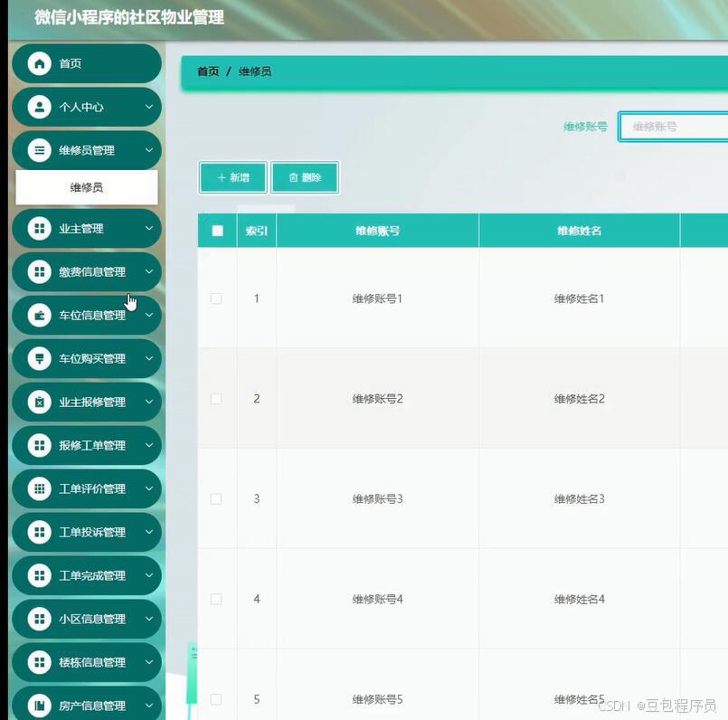Tick the checkbox beside 维修账号3
Viewport: 728px width, 720px height.
coord(216,498)
